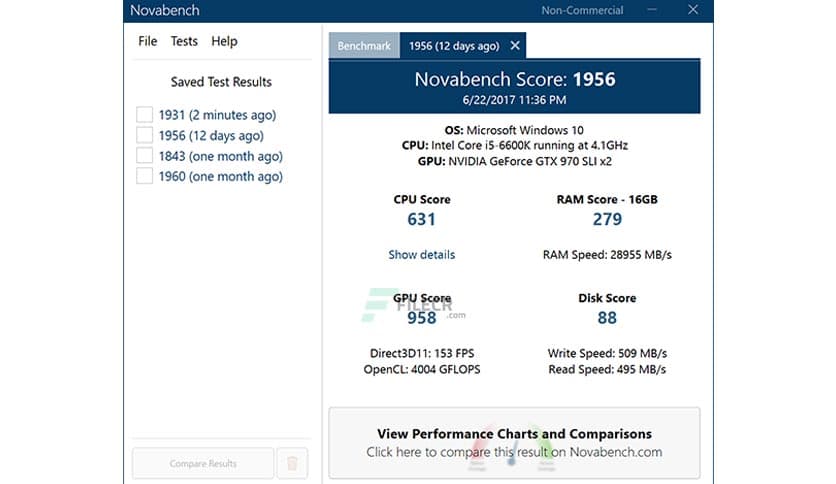
Task: Click the Write Speed: 509 MB/s text
Action: [607, 353]
